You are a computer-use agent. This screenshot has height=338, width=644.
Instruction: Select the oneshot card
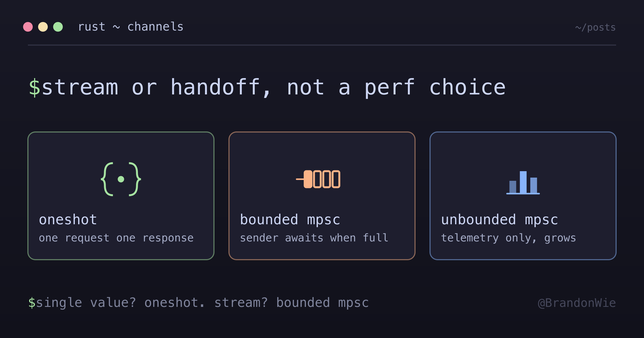(x=121, y=196)
